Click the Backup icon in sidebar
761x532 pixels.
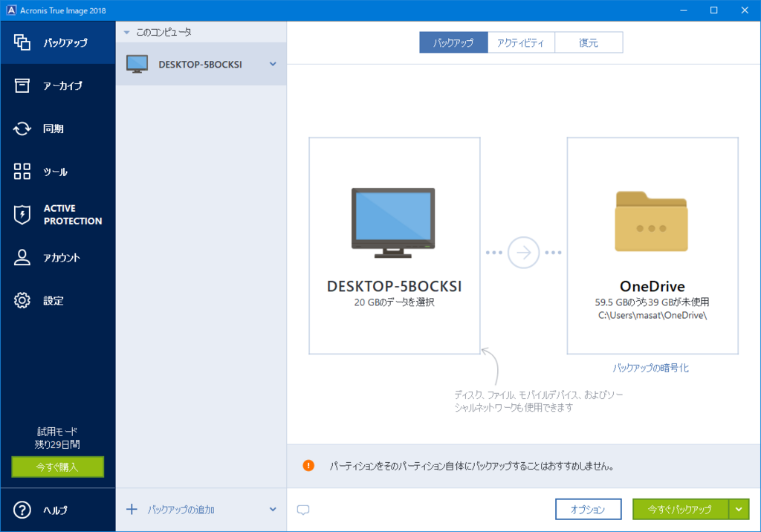coord(22,42)
